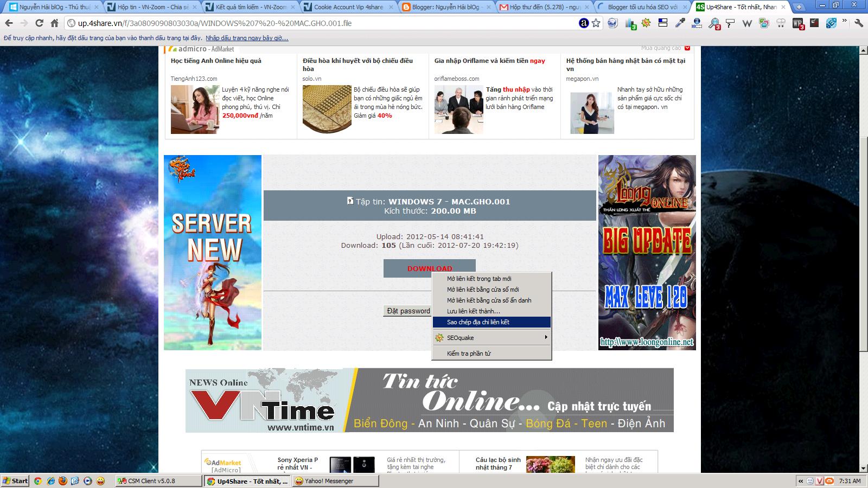The height and width of the screenshot is (488, 868).
Task: Launch Chrome from quick launch bar
Action: point(38,481)
